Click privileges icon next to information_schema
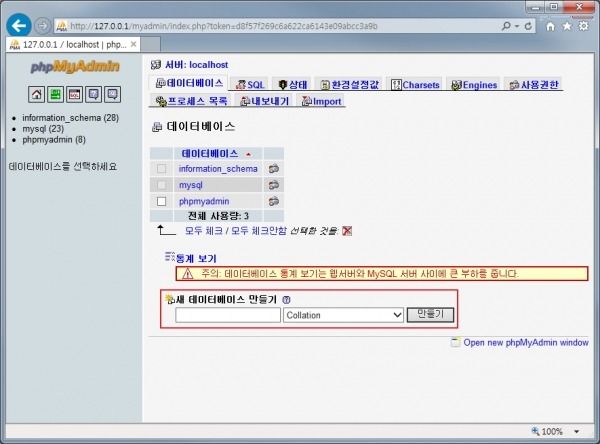This screenshot has width=600, height=444. pos(274,168)
